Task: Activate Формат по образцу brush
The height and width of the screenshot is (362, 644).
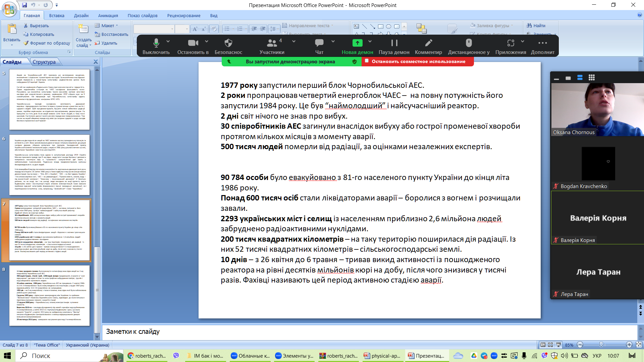Action: pyautogui.click(x=47, y=43)
